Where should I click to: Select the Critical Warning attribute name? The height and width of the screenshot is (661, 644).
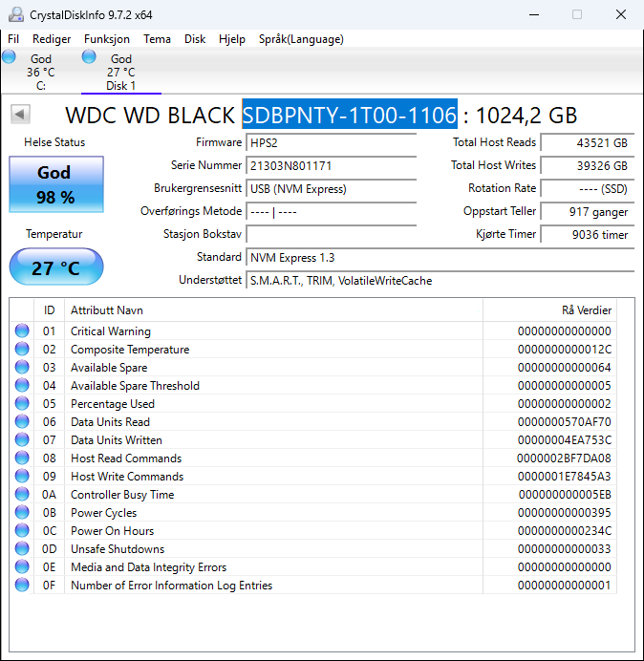[x=111, y=331]
